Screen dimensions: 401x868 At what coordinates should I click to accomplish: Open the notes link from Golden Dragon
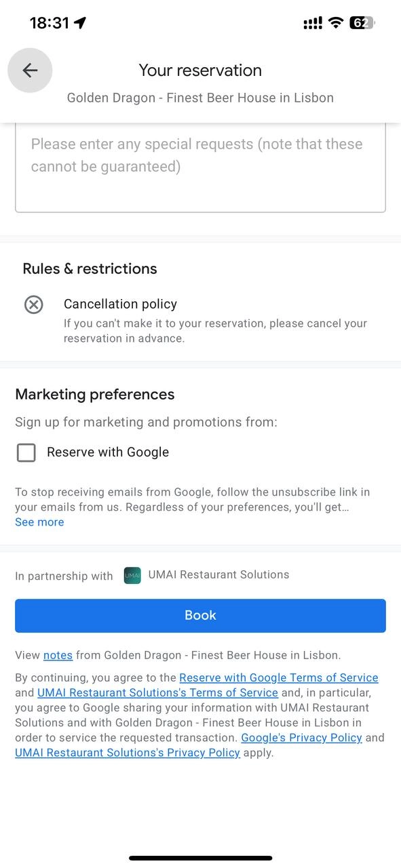coord(58,655)
